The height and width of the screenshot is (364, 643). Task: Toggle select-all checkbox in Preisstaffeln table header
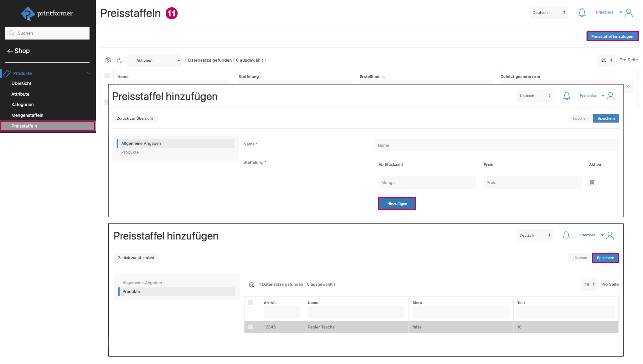pos(107,76)
